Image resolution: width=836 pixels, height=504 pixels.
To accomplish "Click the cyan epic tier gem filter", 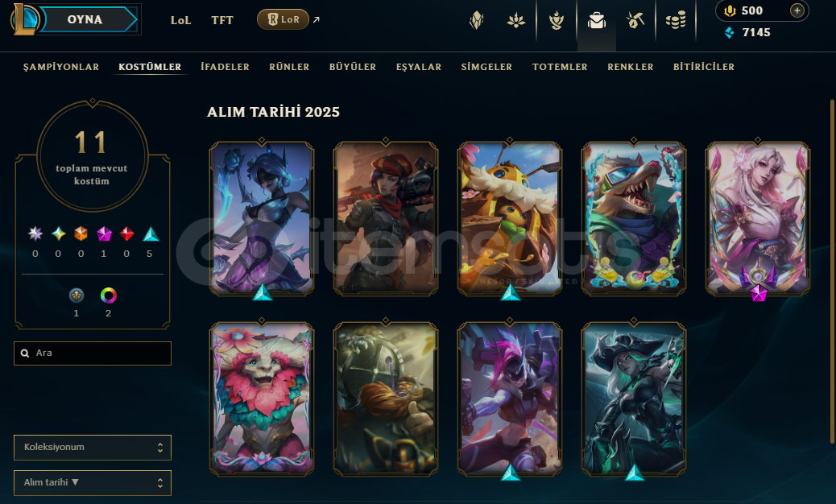I will pyautogui.click(x=151, y=234).
